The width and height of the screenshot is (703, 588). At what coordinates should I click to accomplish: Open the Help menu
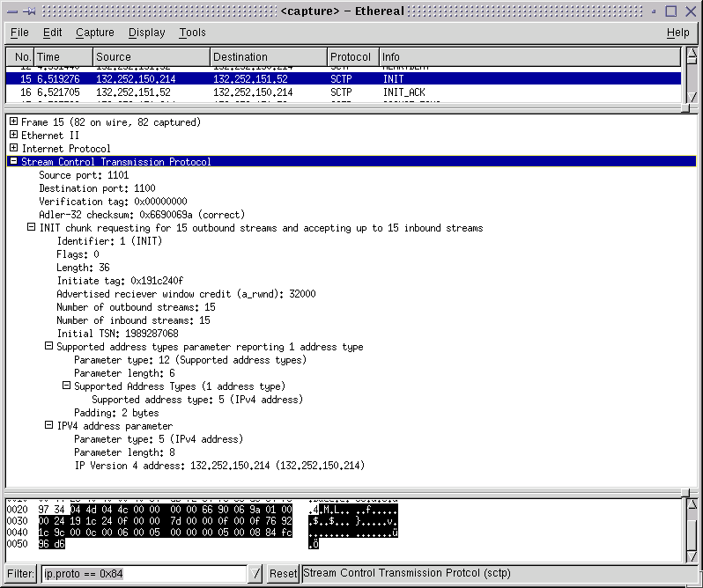(677, 33)
